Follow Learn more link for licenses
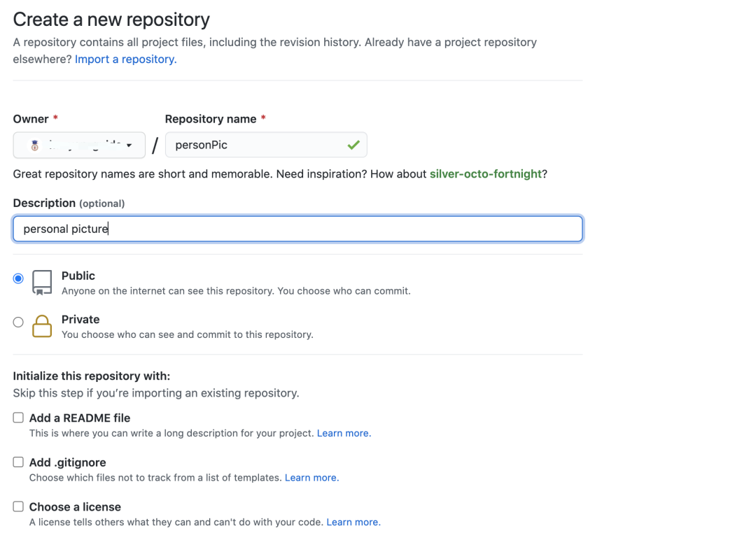The image size is (756, 540). pyautogui.click(x=353, y=523)
